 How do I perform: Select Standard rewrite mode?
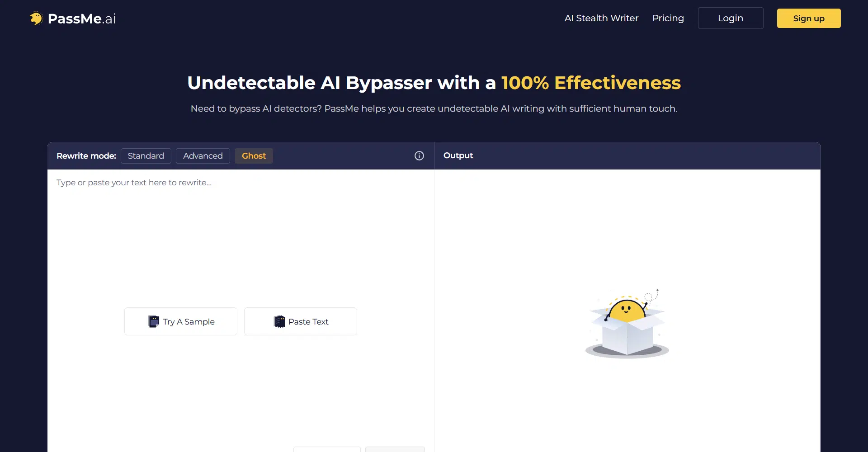point(146,156)
